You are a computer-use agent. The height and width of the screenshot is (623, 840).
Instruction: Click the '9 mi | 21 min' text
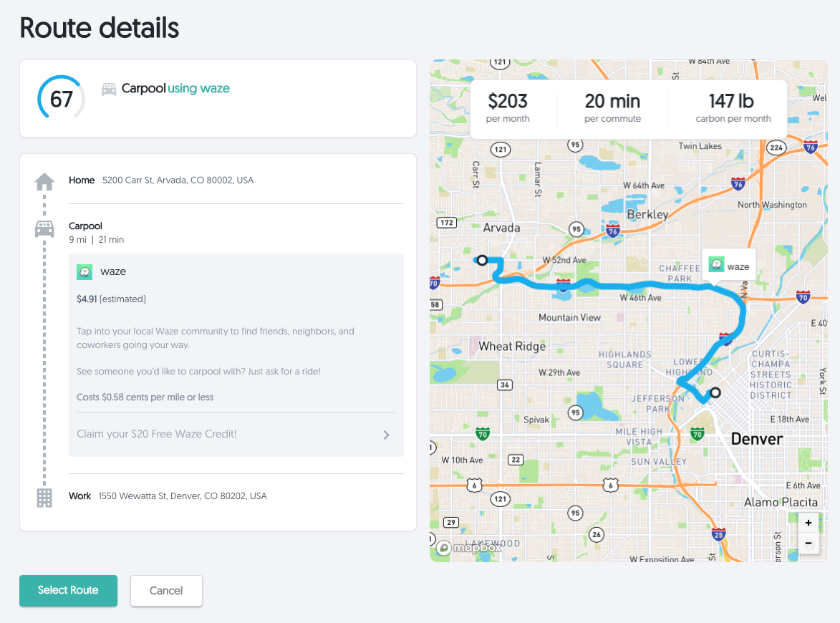pyautogui.click(x=97, y=239)
